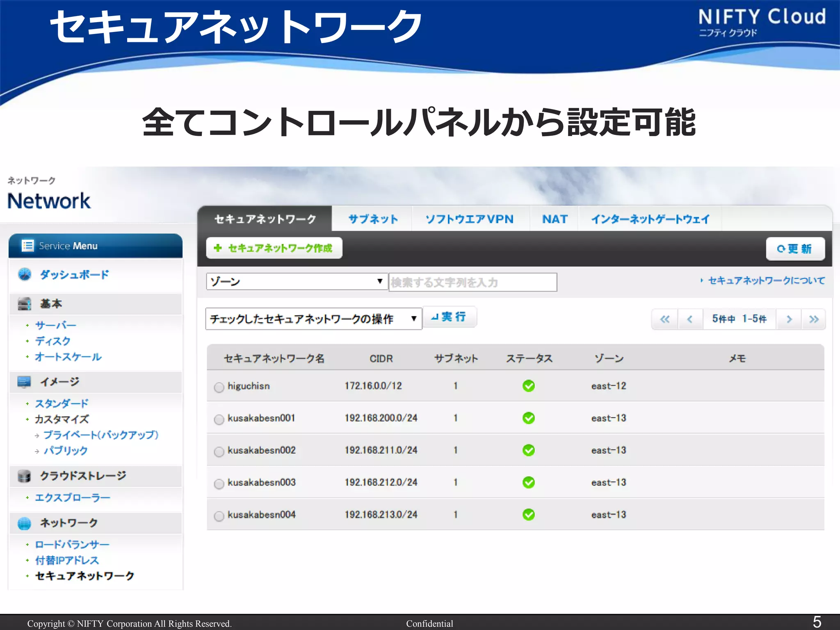Viewport: 840px width, 630px height.
Task: Click セキュアネットワーク名 column header
Action: coord(274,358)
